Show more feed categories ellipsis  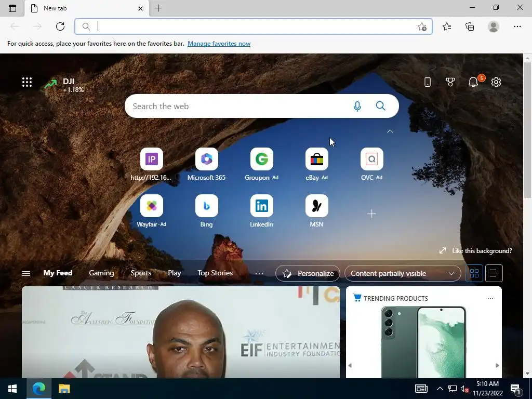[259, 273]
